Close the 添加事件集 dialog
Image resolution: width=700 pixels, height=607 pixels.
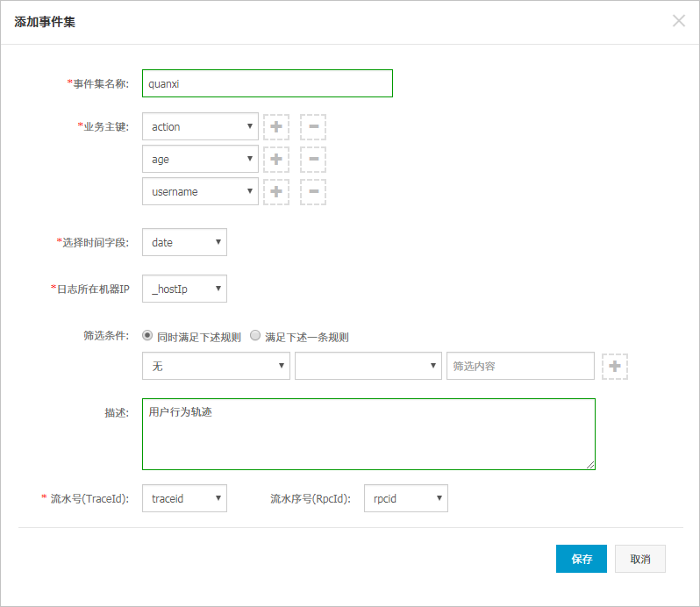point(679,20)
